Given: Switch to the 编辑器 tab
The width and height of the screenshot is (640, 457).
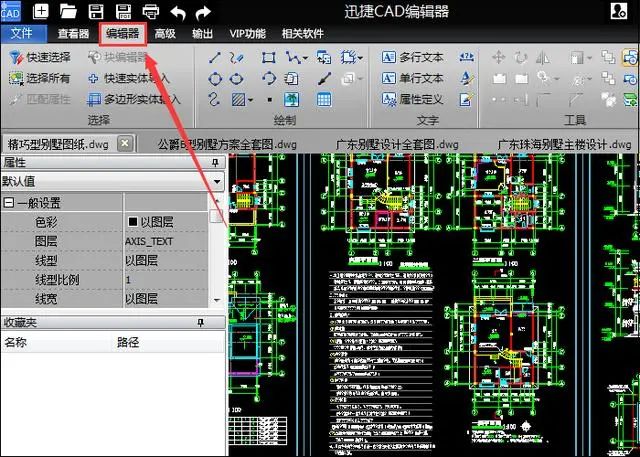Looking at the screenshot, I should point(122,34).
